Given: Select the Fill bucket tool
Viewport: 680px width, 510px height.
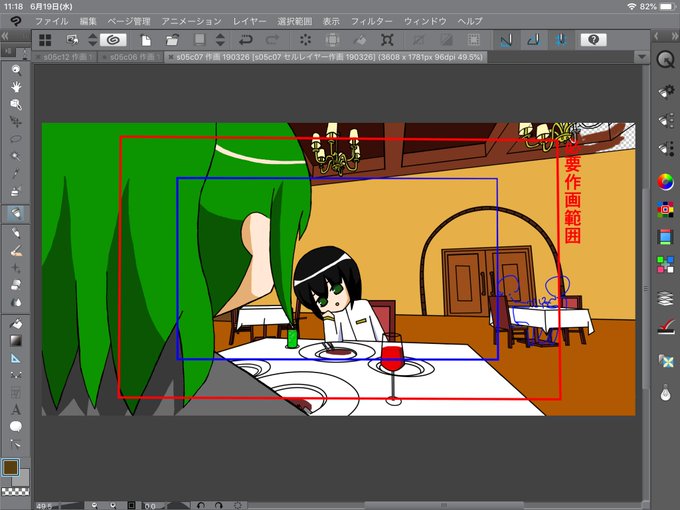Looking at the screenshot, I should pyautogui.click(x=16, y=324).
